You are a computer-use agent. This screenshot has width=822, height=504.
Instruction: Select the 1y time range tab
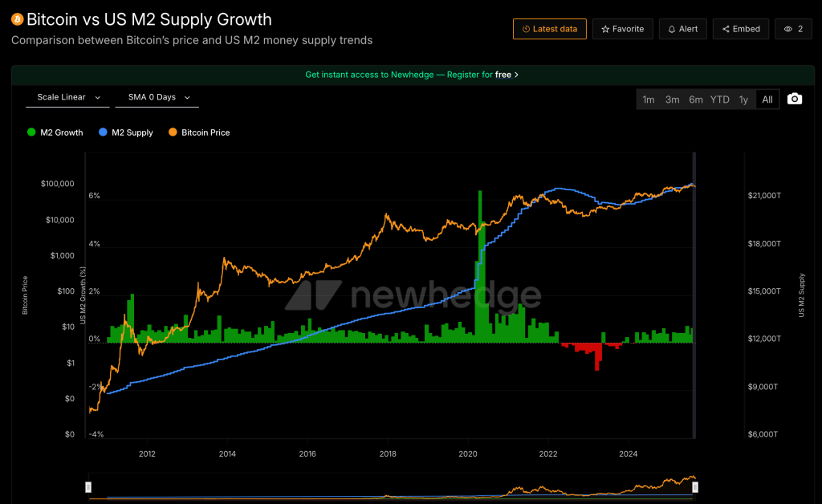click(743, 100)
